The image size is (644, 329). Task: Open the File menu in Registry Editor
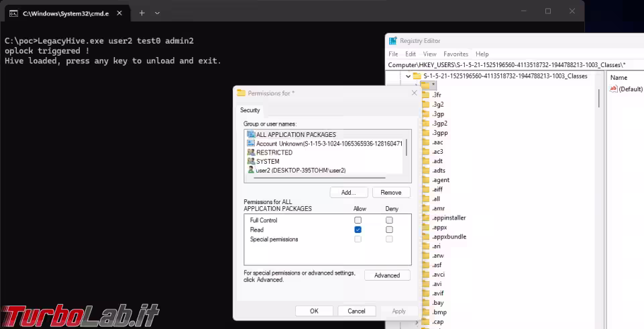pyautogui.click(x=393, y=54)
